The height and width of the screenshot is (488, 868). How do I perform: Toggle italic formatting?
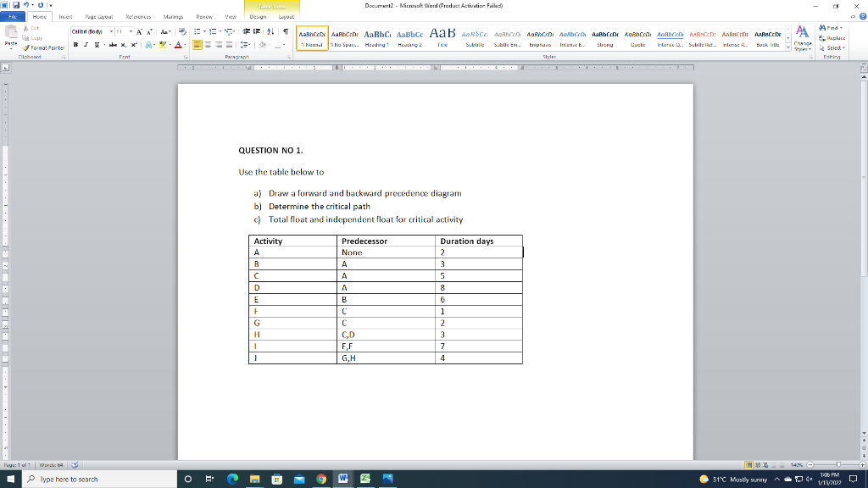[x=85, y=45]
